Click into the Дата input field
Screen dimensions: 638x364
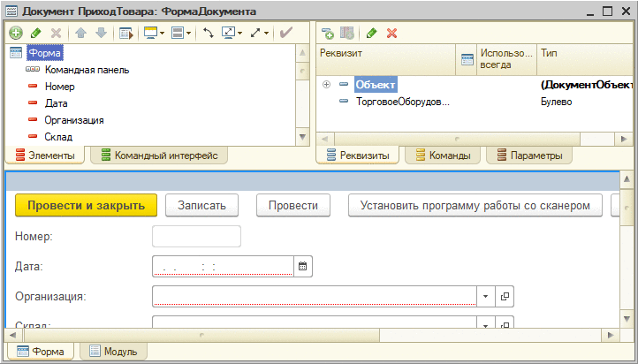click(223, 267)
